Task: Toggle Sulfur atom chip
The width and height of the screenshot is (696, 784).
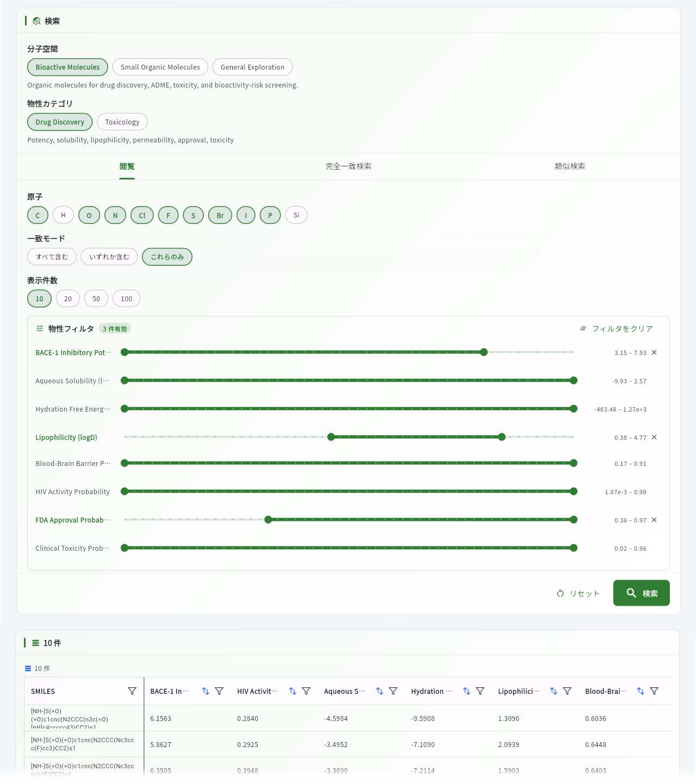Action: pos(193,215)
